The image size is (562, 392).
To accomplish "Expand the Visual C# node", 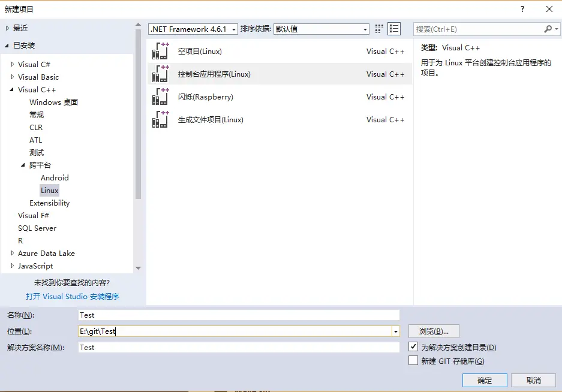I will coord(12,64).
